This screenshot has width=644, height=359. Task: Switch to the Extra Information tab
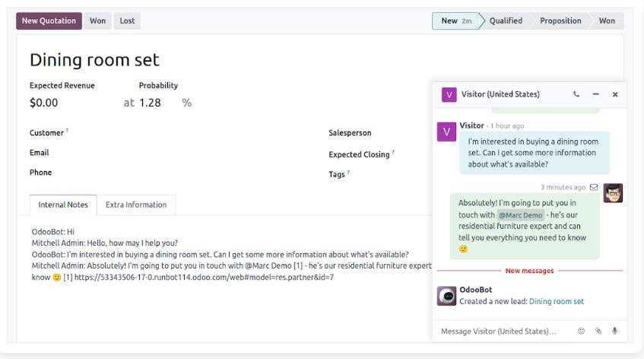136,205
